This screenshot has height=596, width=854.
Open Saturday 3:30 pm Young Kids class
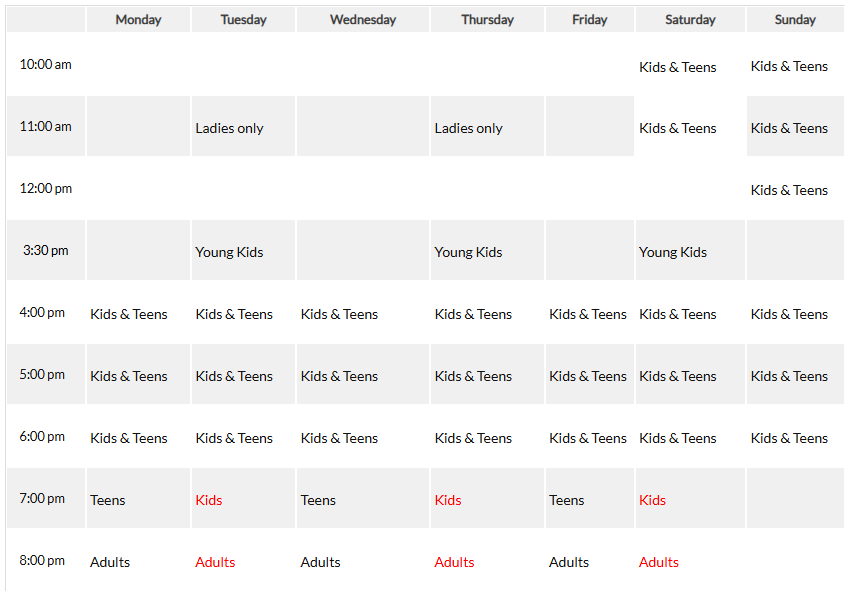pyautogui.click(x=673, y=252)
